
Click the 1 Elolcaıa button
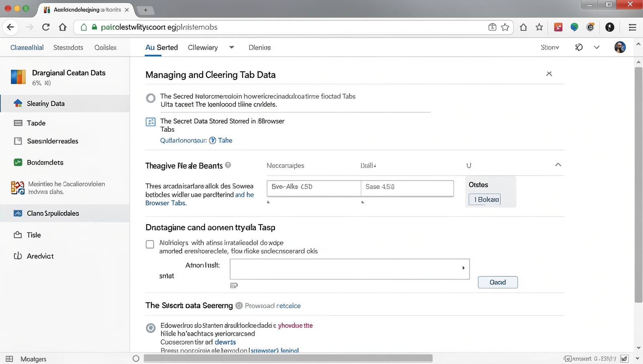(485, 200)
